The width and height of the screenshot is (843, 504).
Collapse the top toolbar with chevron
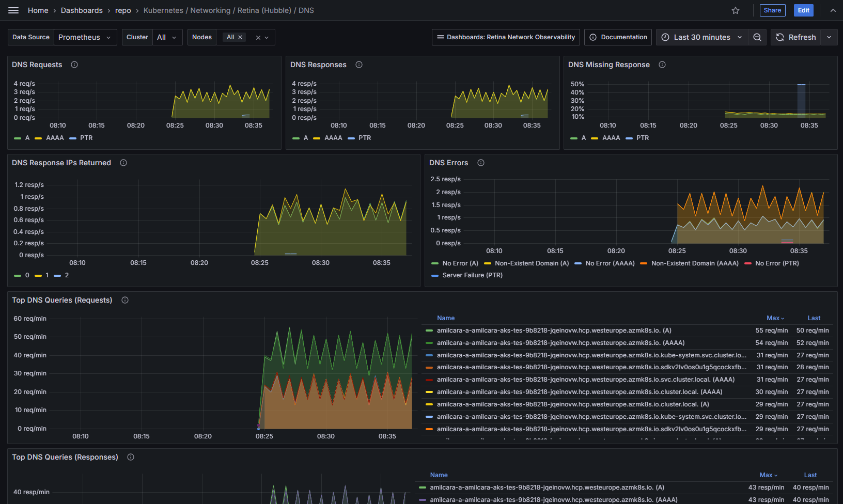833,10
